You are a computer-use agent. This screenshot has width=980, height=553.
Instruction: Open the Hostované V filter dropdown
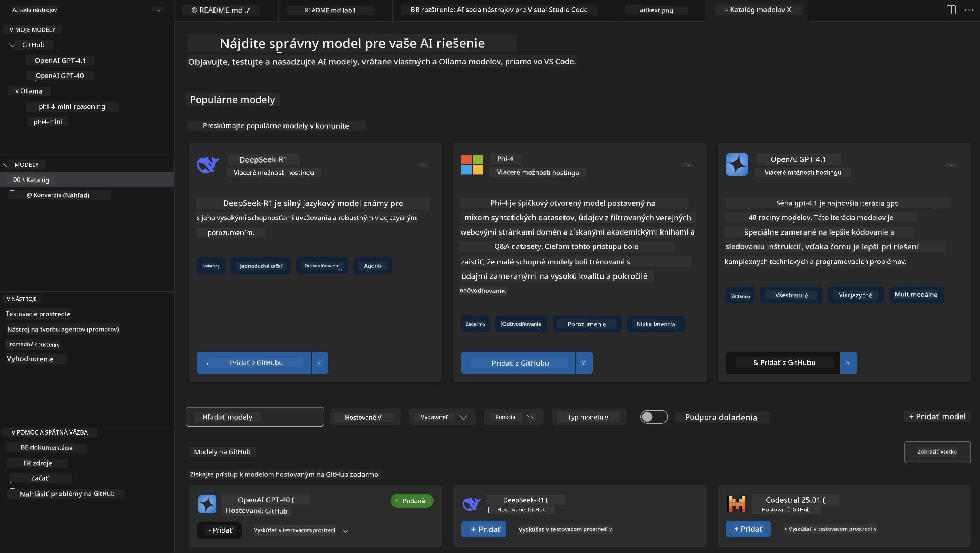(365, 417)
